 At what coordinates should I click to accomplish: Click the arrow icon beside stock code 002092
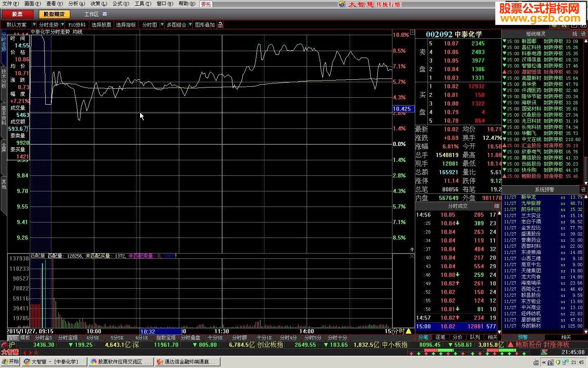[412, 32]
